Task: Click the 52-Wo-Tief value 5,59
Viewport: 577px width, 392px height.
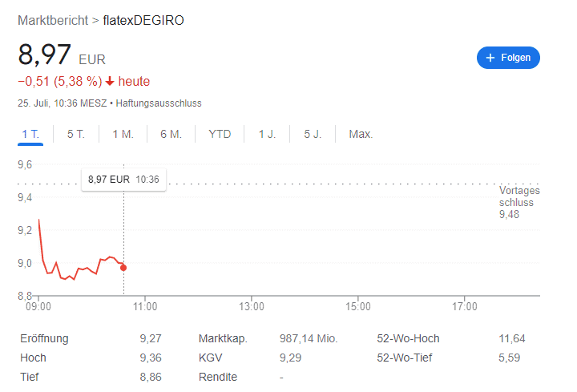Action: tap(510, 358)
